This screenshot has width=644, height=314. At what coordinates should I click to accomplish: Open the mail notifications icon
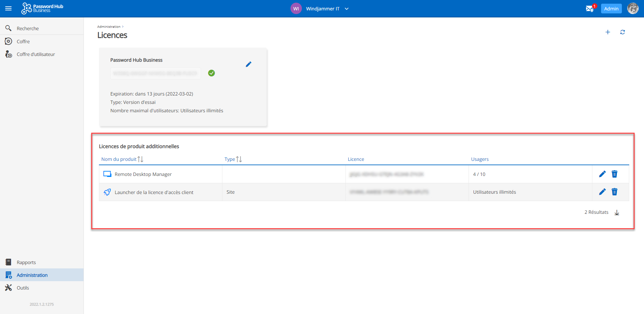pyautogui.click(x=589, y=9)
